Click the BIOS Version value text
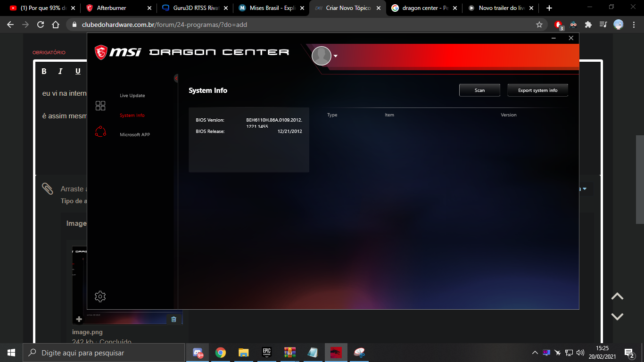644x362 pixels. [274, 123]
